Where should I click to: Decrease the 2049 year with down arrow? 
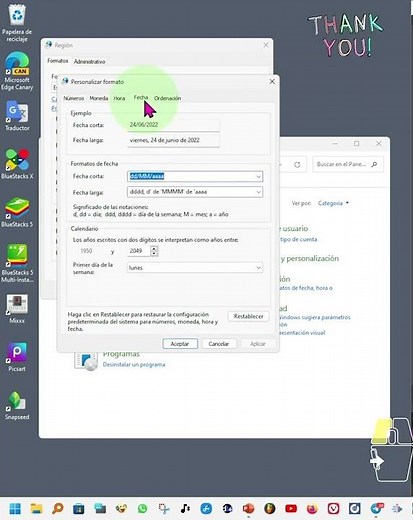click(154, 253)
